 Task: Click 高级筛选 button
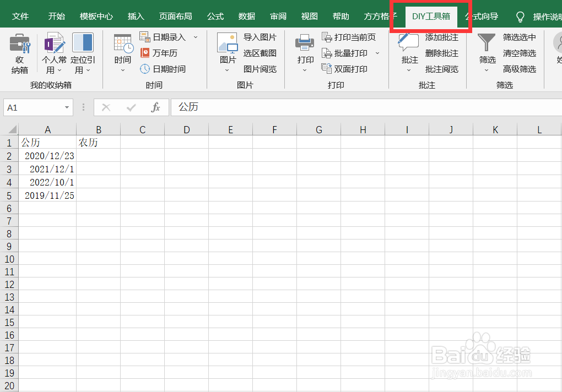pos(520,69)
